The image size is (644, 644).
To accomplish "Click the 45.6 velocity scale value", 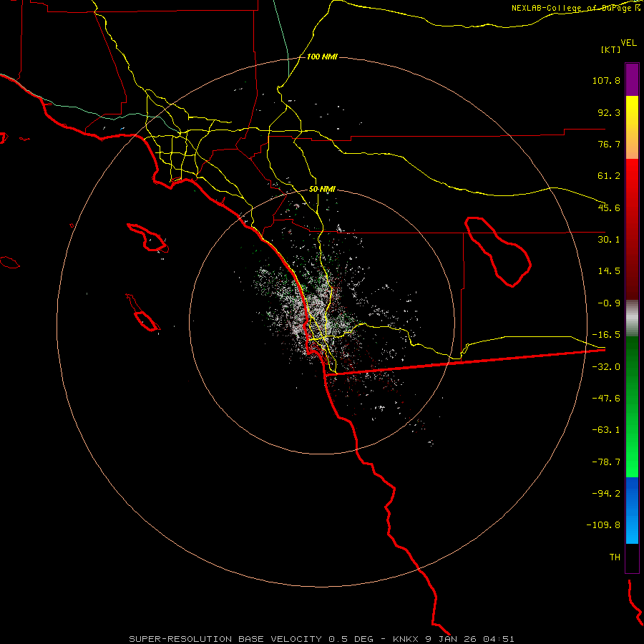I will point(609,208).
